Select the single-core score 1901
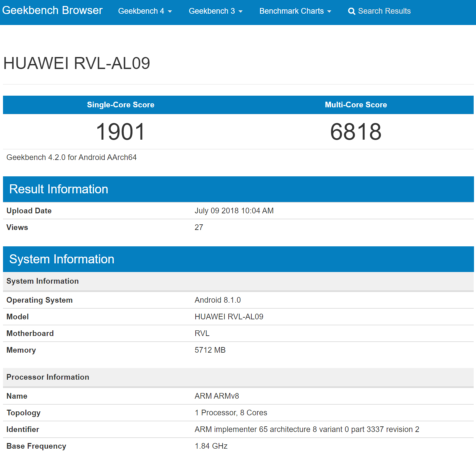Viewport: 476px width, 464px height. tap(121, 132)
